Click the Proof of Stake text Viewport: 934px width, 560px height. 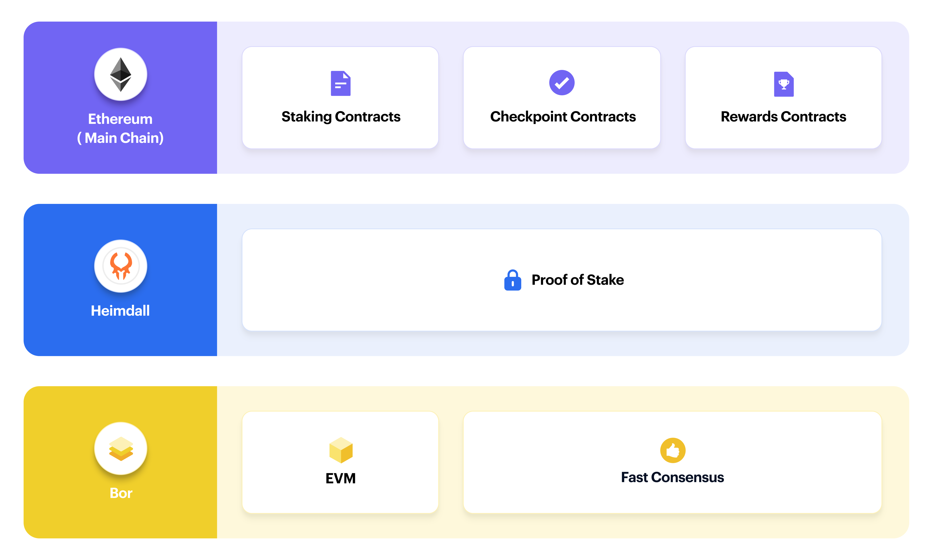[x=577, y=280]
